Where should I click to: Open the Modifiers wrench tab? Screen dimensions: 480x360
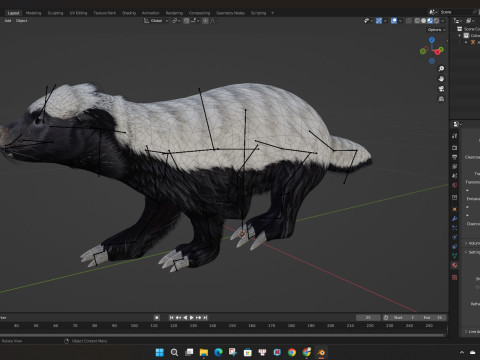pyautogui.click(x=455, y=219)
